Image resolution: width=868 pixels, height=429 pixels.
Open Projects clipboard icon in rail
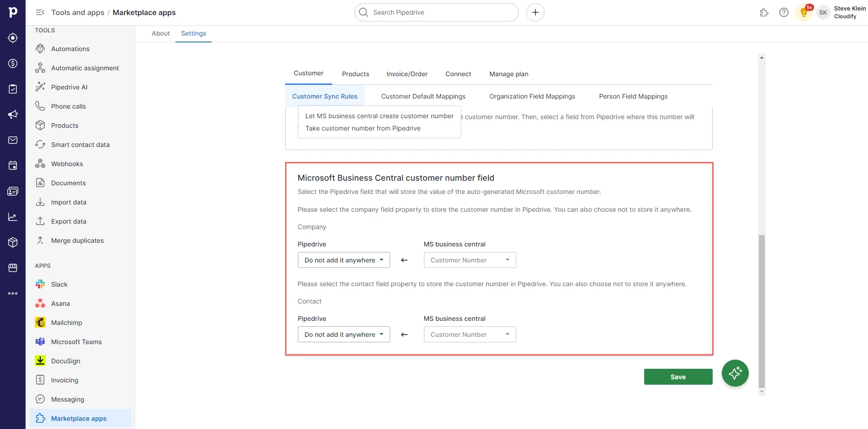(13, 89)
